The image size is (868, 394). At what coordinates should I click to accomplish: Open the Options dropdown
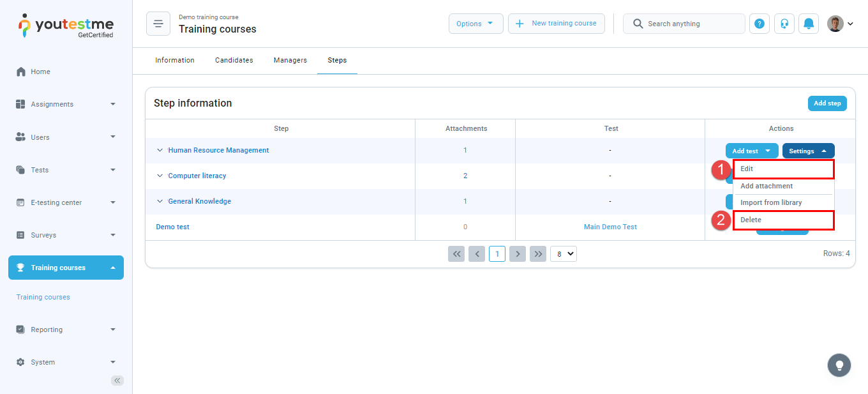(475, 24)
